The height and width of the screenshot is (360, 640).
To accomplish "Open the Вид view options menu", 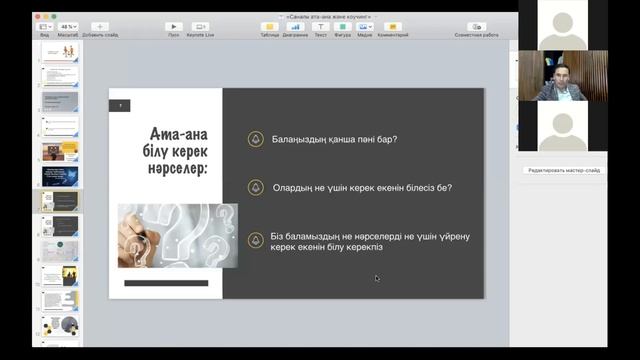I will tap(44, 27).
